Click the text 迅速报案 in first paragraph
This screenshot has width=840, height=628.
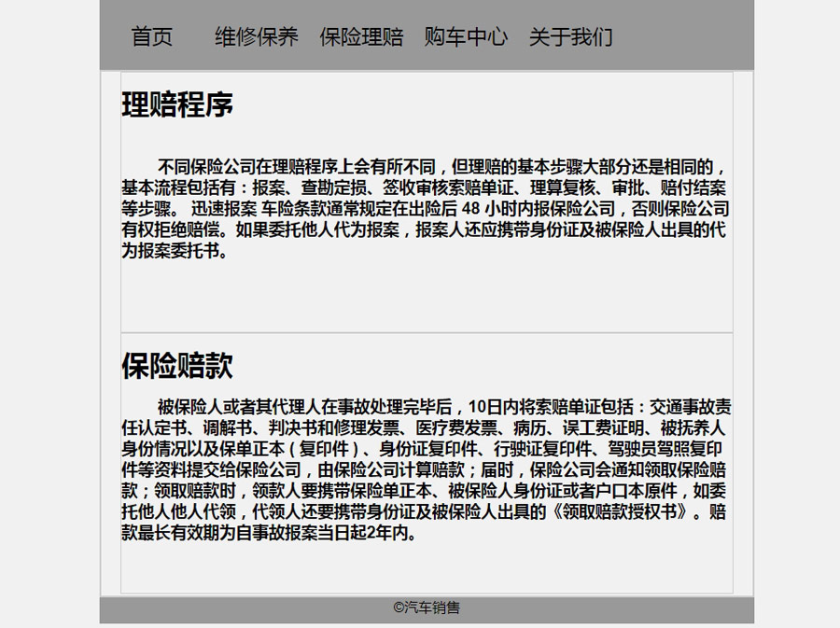[224, 208]
